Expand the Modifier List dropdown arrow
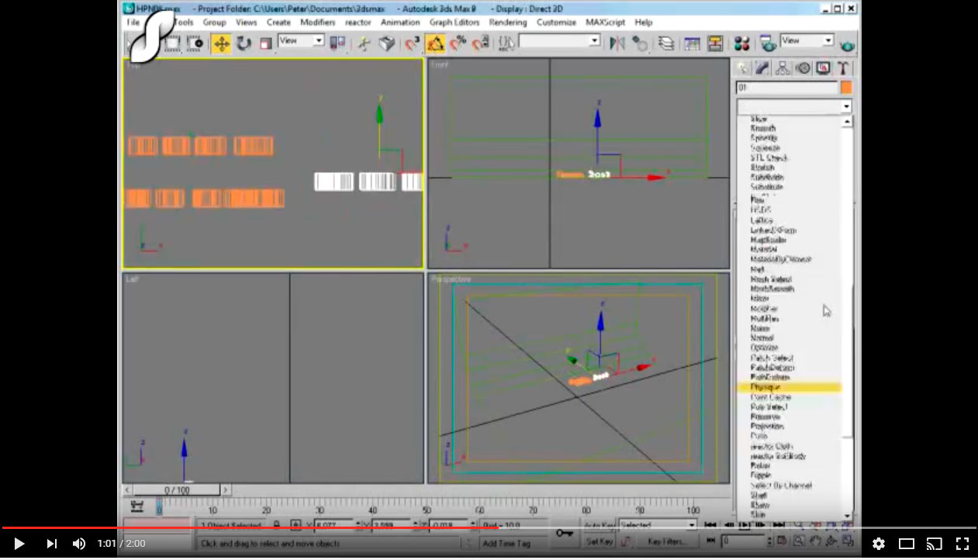Image resolution: width=978 pixels, height=560 pixels. pos(845,107)
